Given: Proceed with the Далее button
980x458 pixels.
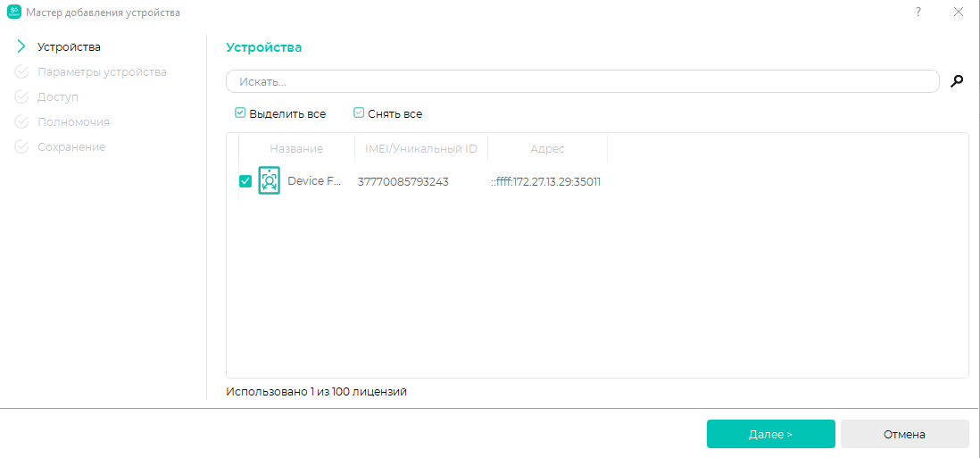Looking at the screenshot, I should pyautogui.click(x=770, y=434).
